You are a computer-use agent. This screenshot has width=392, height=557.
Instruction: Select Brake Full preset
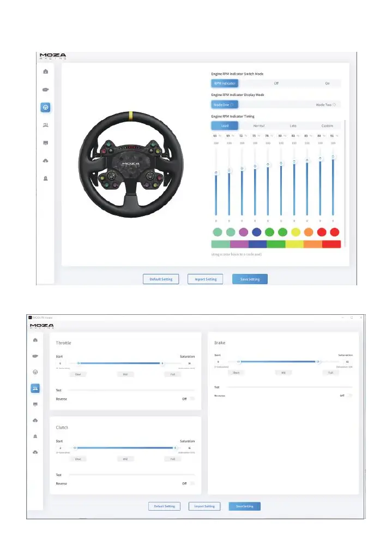[x=330, y=373]
